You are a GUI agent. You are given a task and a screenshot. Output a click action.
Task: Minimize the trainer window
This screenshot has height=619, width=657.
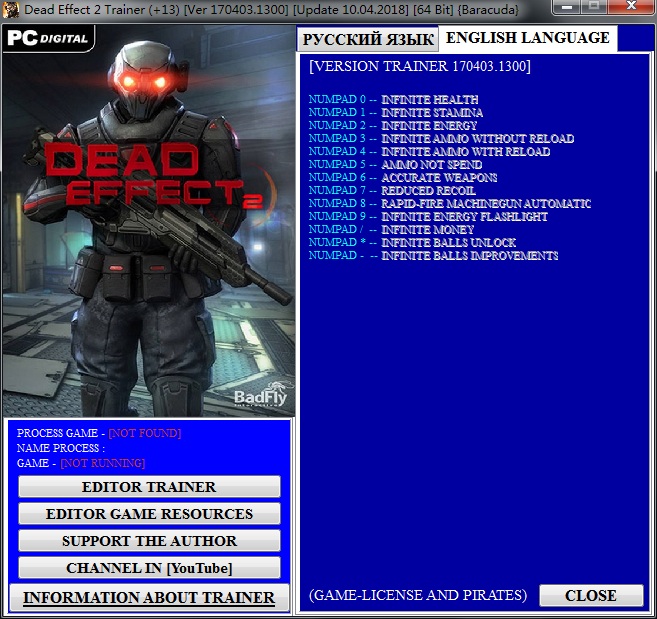[567, 7]
